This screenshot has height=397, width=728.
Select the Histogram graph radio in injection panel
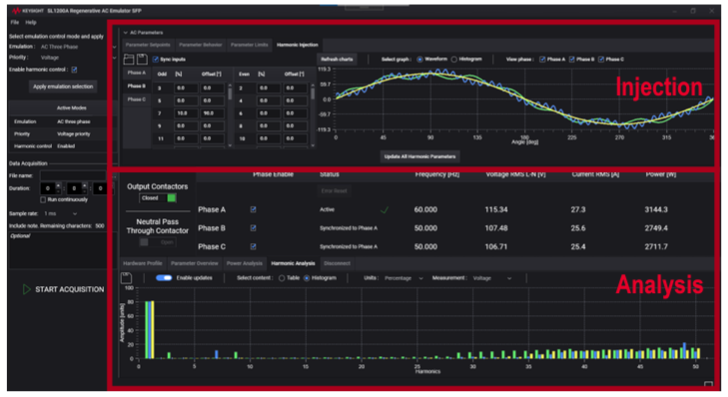click(454, 59)
